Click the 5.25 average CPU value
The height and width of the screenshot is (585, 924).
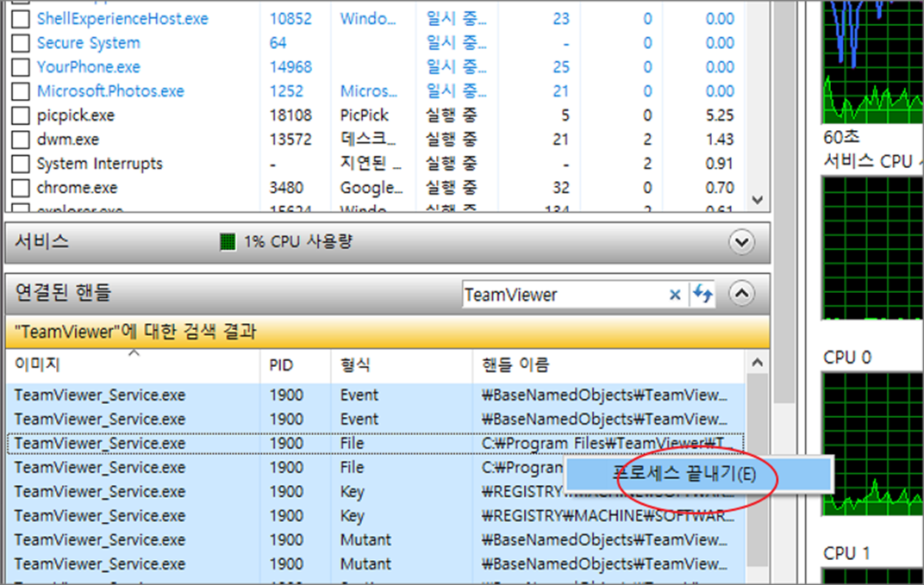pos(719,115)
